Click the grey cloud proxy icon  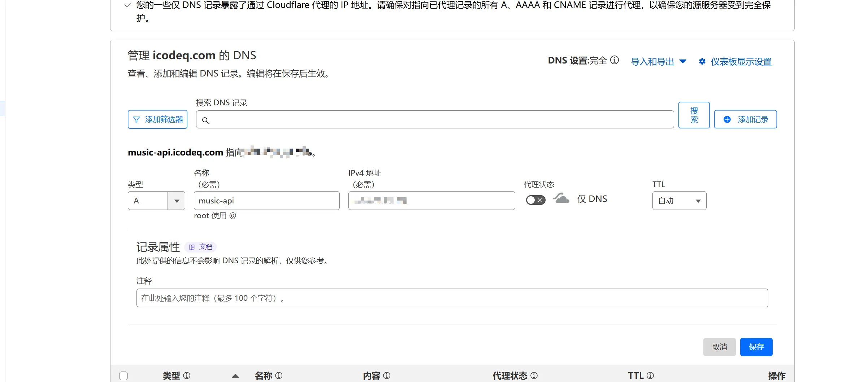point(561,198)
